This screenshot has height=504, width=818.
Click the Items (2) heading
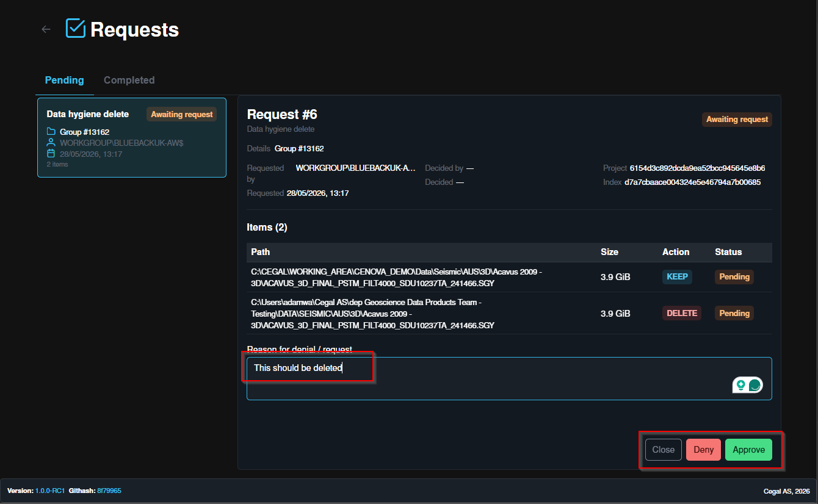[267, 228]
